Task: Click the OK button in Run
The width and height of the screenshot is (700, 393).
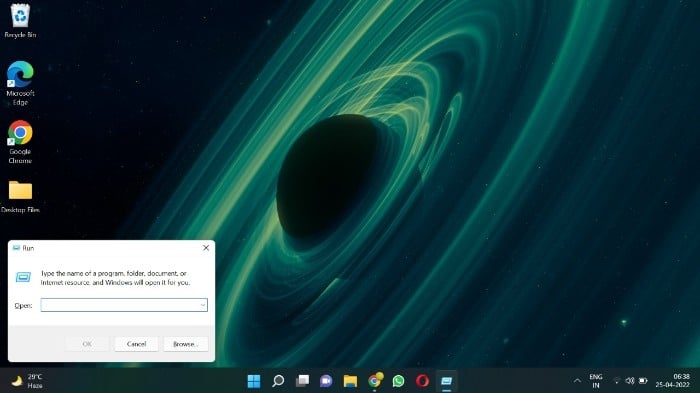Action: 87,344
